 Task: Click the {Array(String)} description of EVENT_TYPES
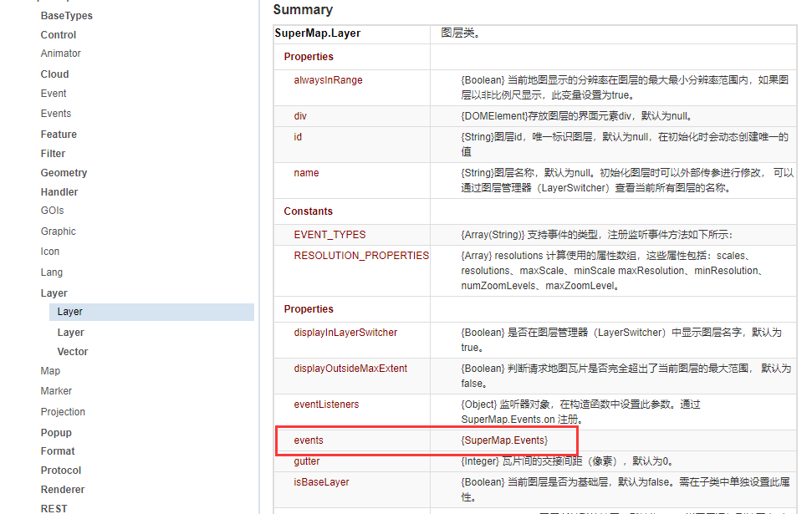click(596, 235)
